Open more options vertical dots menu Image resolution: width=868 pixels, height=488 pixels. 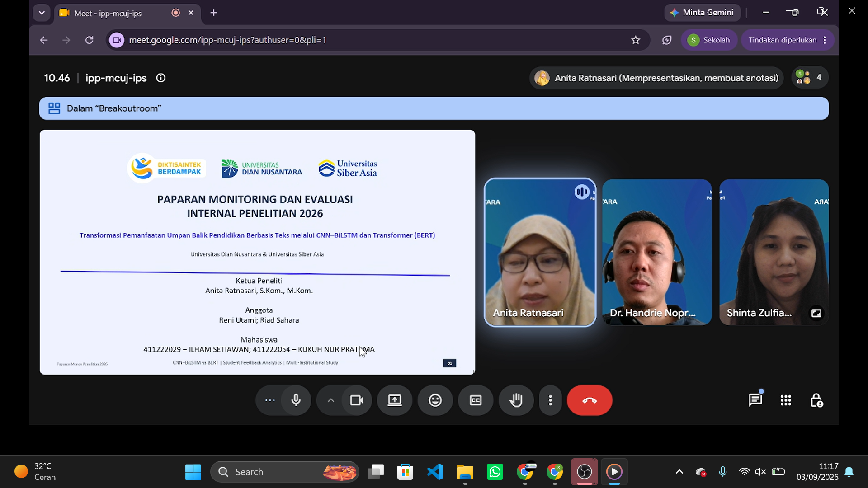click(550, 400)
